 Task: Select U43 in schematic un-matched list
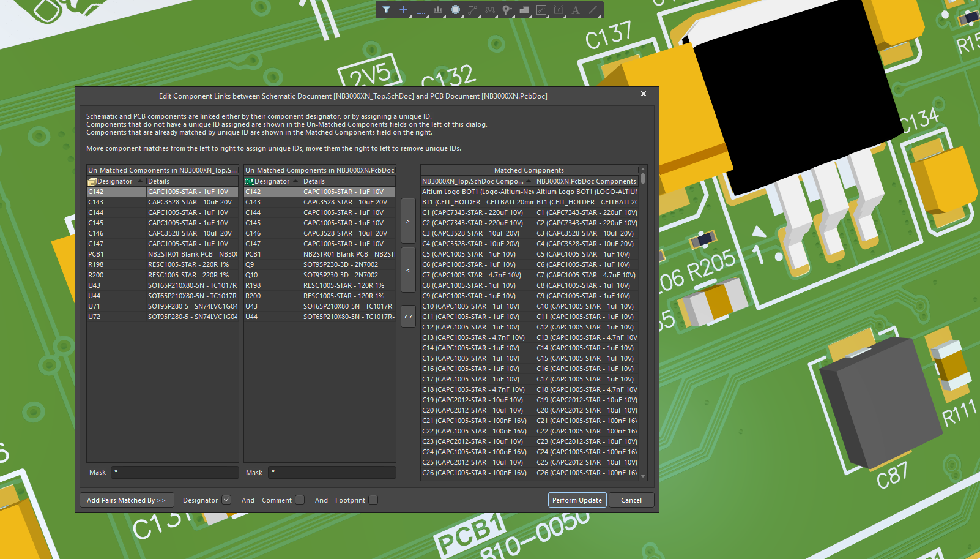pos(163,285)
